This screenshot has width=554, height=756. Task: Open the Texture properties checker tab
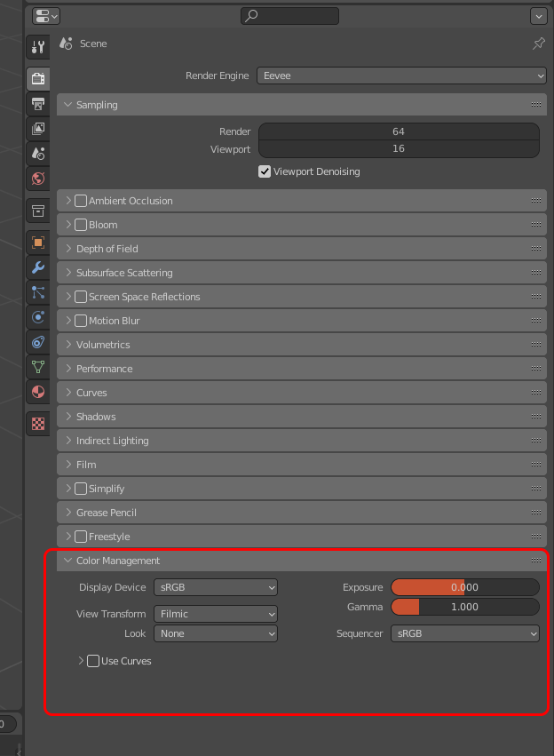pyautogui.click(x=38, y=424)
